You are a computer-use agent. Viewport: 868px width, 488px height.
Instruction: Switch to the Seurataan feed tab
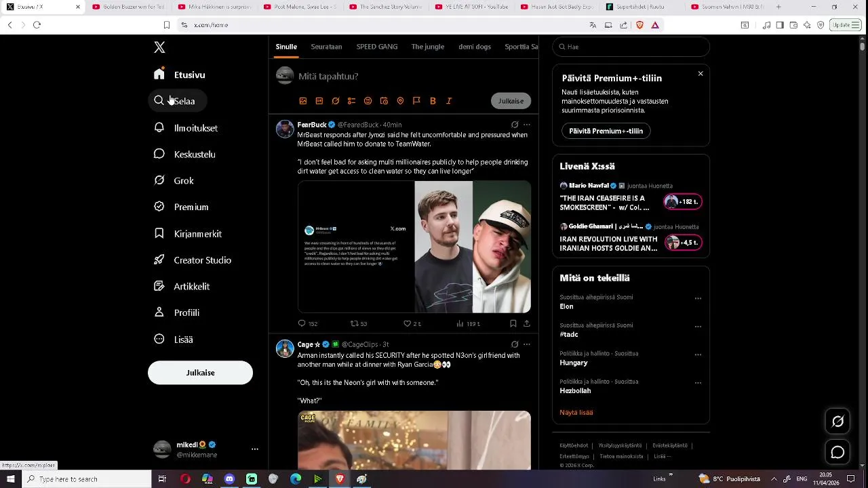pos(326,47)
